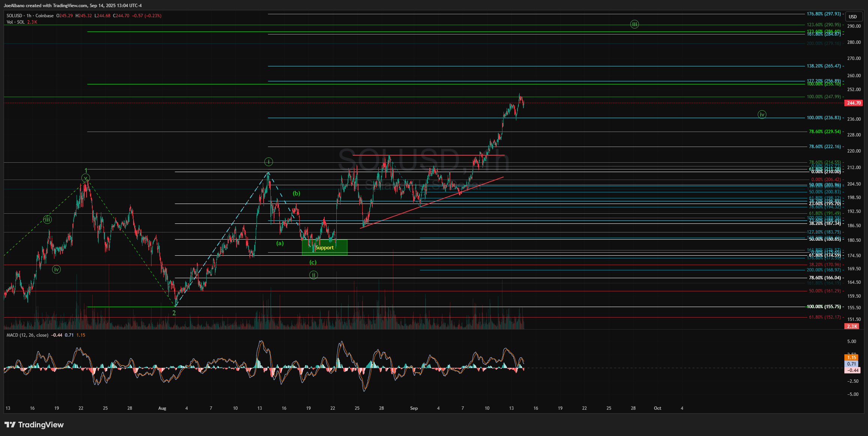The image size is (868, 436).
Task: Click the red 2.3K volume axis label
Action: click(x=852, y=326)
